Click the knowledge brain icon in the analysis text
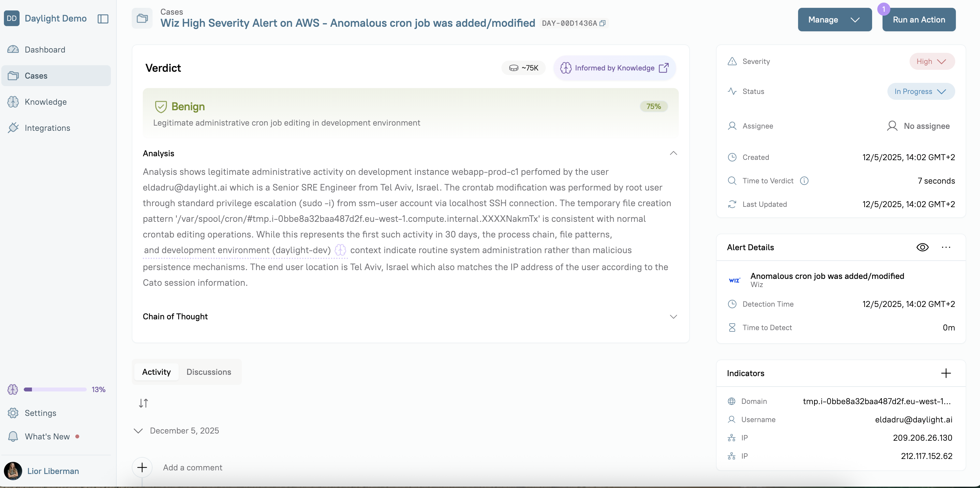Viewport: 980px width, 488px height. point(340,250)
